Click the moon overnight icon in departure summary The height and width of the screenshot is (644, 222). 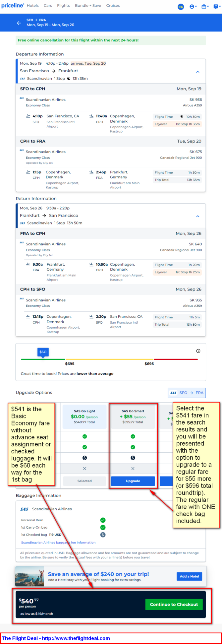(69, 79)
